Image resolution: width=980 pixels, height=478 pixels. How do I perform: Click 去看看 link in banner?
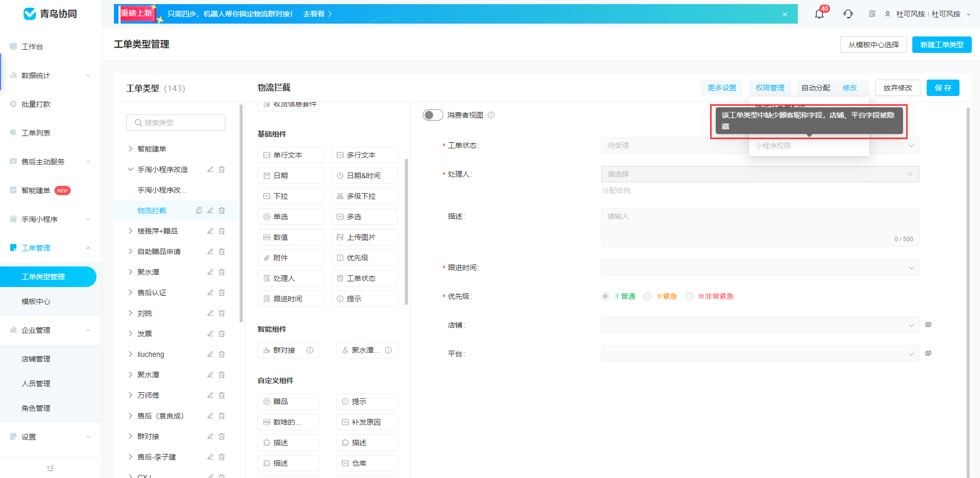click(x=317, y=14)
